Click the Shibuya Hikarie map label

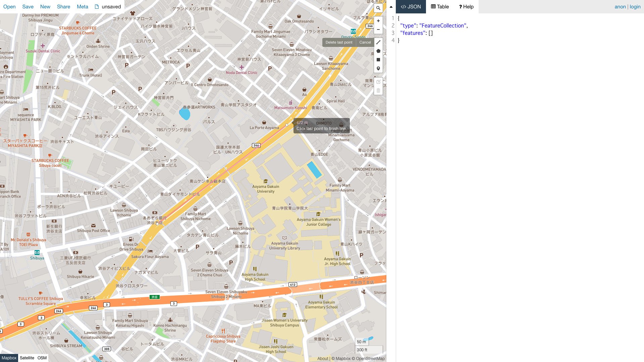click(x=80, y=277)
